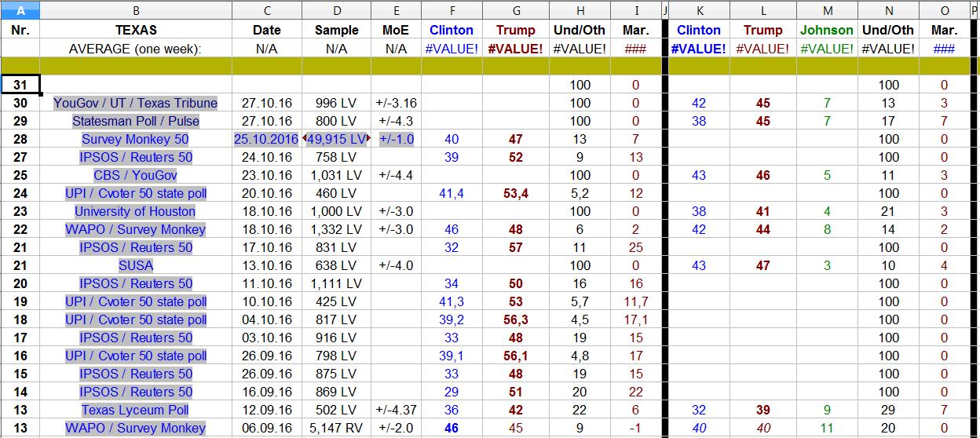
Task: Open the 'UPI / Cvoter 50 state poll' link dated 20.10.16
Action: pos(136,193)
